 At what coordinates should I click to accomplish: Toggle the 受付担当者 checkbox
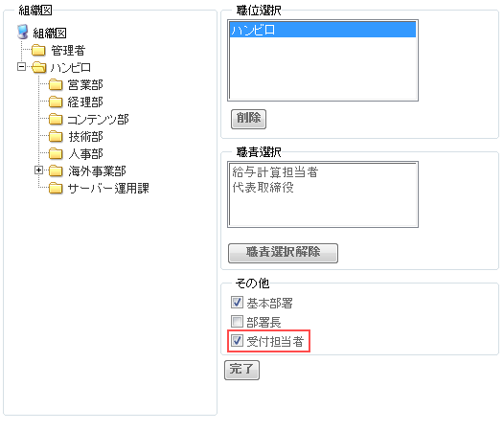[237, 340]
